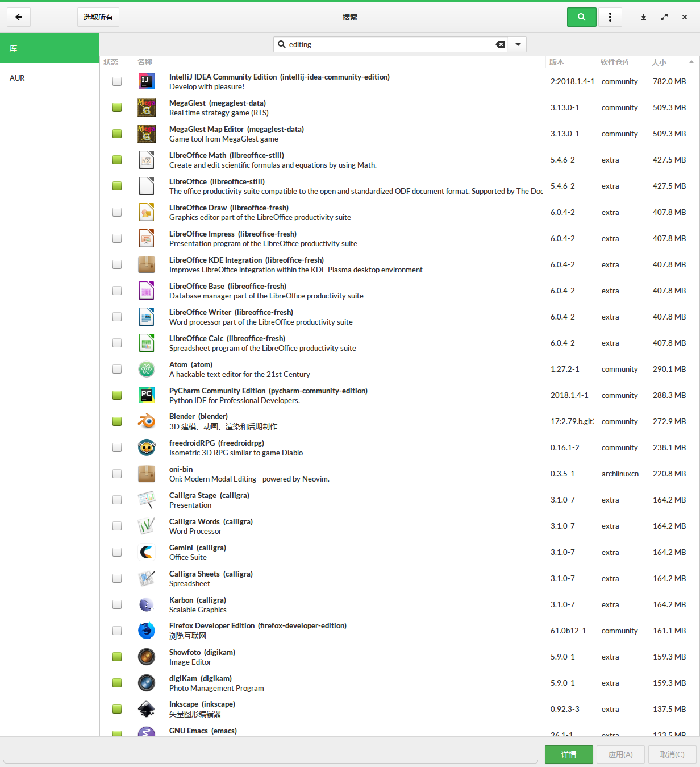Sort by the 版本 column header
This screenshot has width=700, height=767.
coord(571,62)
